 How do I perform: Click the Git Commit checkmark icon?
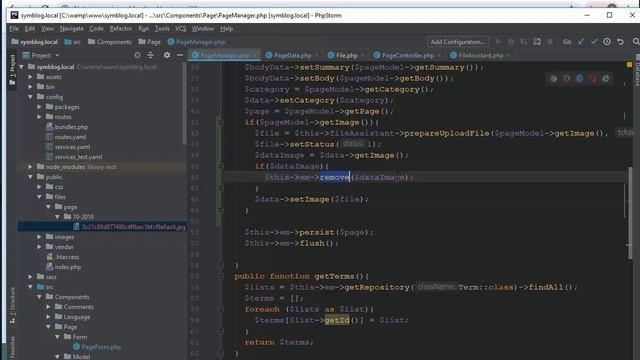tap(594, 42)
